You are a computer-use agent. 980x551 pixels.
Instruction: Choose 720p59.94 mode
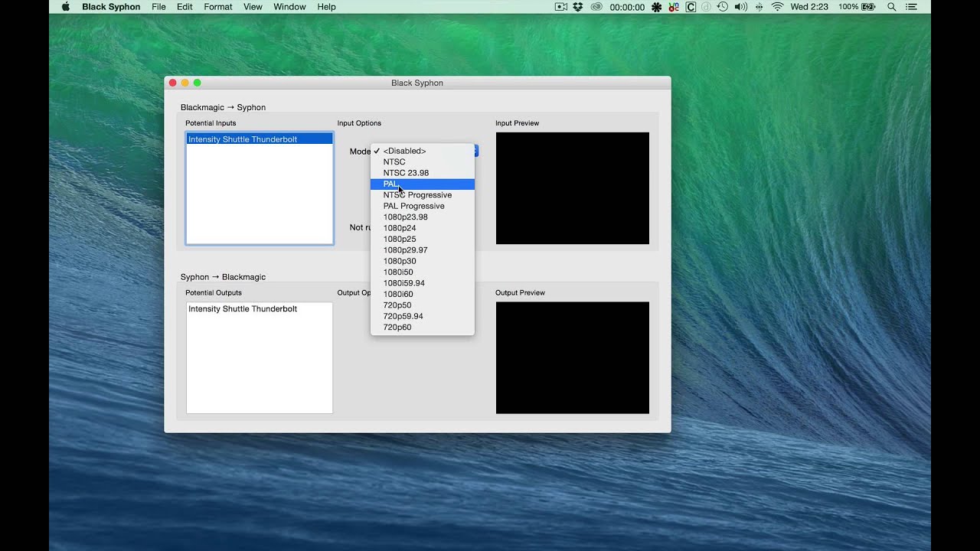click(x=423, y=316)
